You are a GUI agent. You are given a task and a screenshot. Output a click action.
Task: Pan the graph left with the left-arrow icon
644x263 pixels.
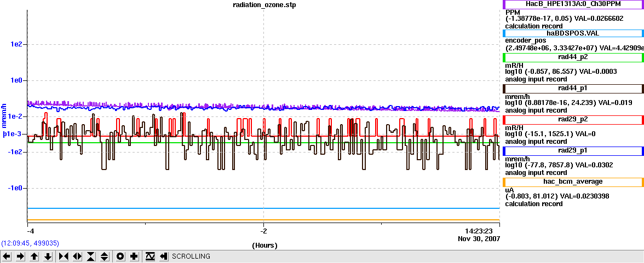pyautogui.click(x=8, y=256)
